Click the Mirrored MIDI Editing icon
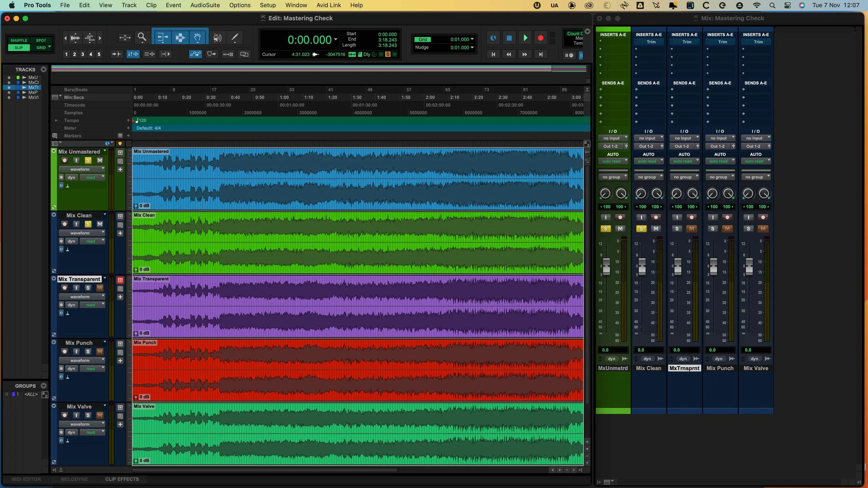868x488 pixels. click(x=244, y=54)
